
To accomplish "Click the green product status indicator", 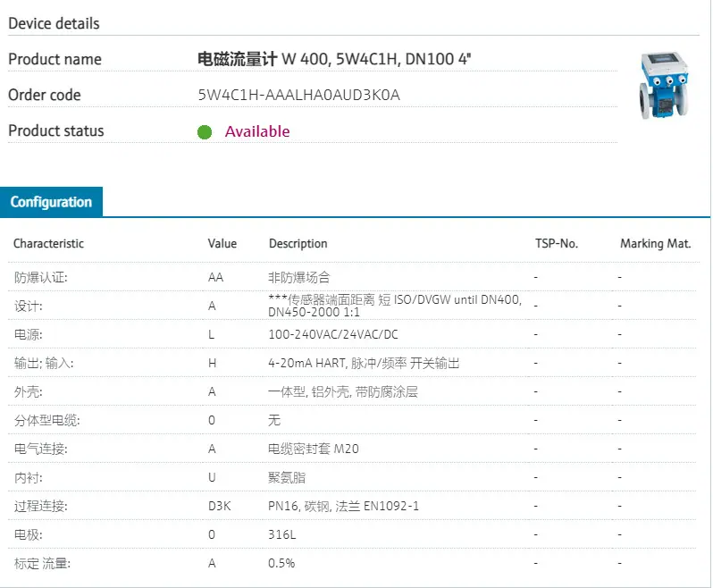I will [205, 132].
